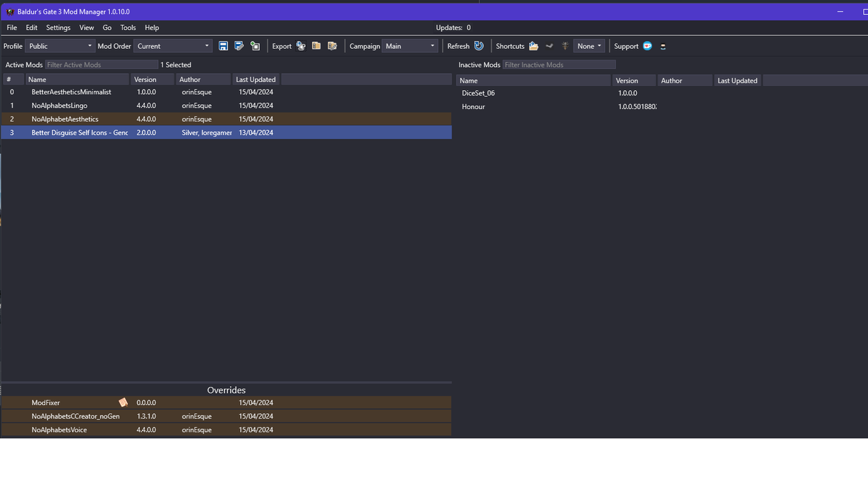
Task: Click Honour version 1.0.0.501880 cell
Action: (x=637, y=106)
